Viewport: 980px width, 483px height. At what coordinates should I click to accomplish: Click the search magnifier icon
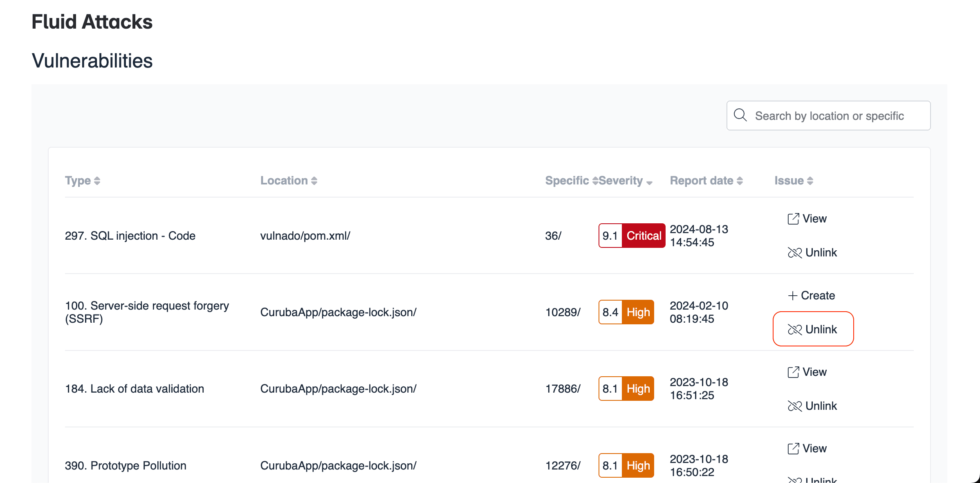(740, 115)
